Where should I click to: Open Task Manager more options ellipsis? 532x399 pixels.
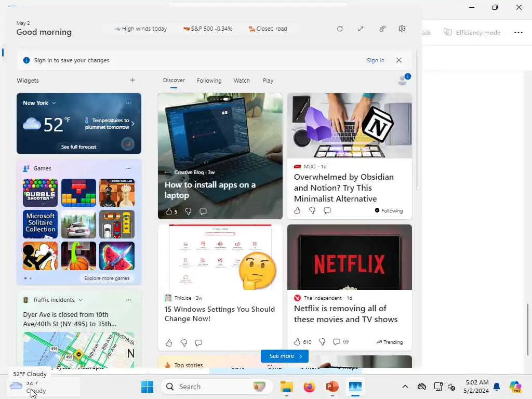coord(518,33)
